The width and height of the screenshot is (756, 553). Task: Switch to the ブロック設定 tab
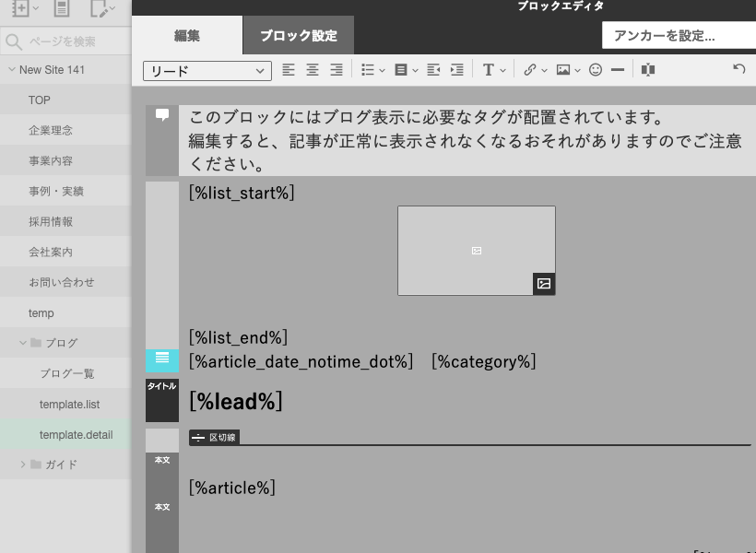pos(299,35)
